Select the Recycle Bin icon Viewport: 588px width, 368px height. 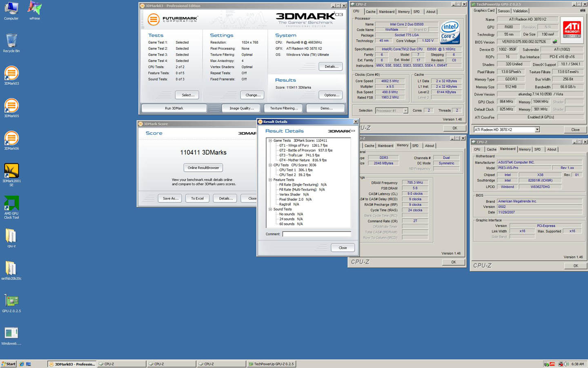pyautogui.click(x=11, y=43)
